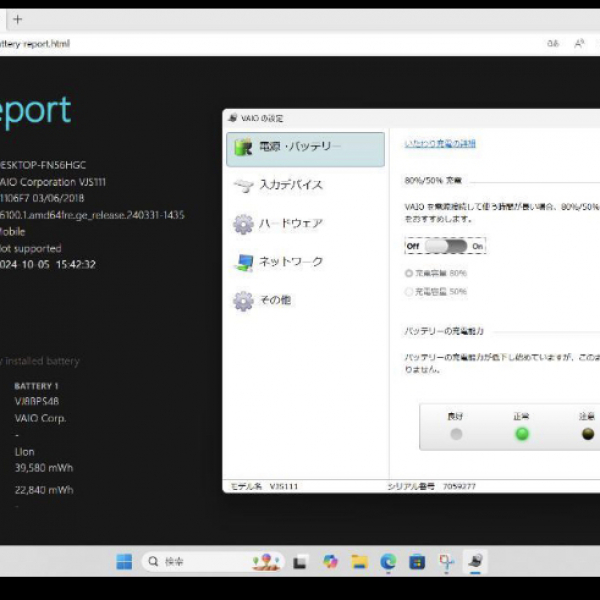Click chemistry value LIon
This screenshot has height=600, width=600.
(24, 452)
